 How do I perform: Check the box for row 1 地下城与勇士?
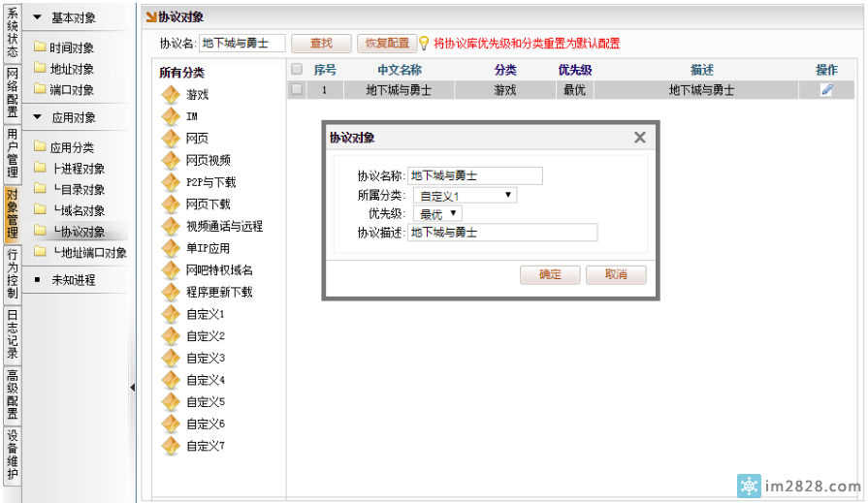click(x=297, y=90)
